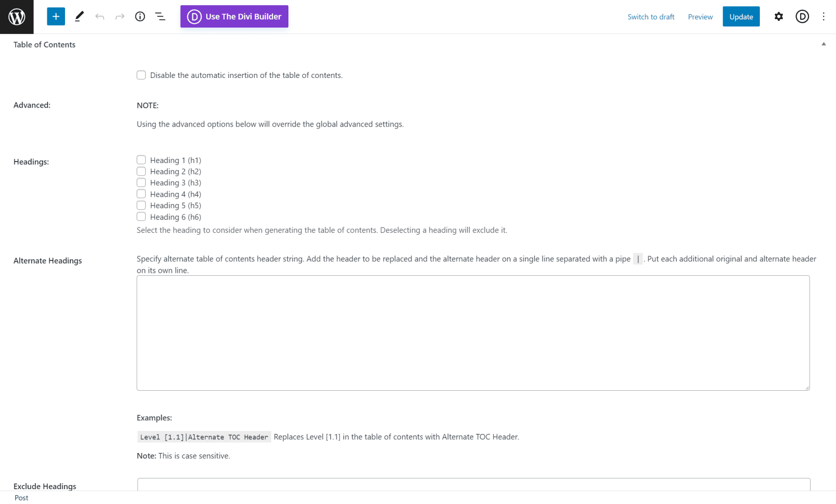
Task: Open the Details information icon
Action: click(140, 16)
